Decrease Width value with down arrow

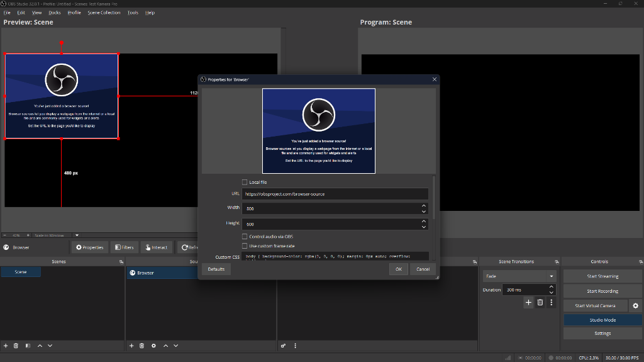point(424,212)
